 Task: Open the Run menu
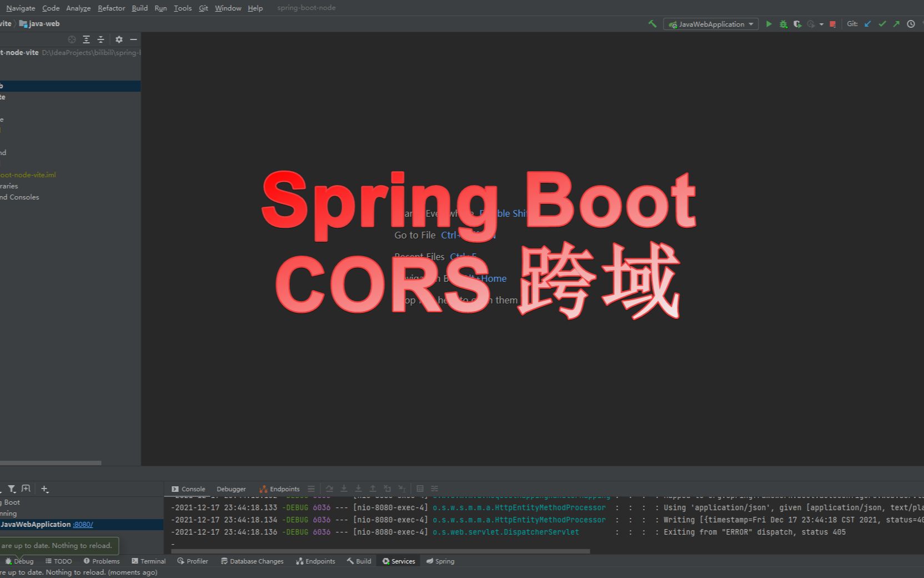160,8
